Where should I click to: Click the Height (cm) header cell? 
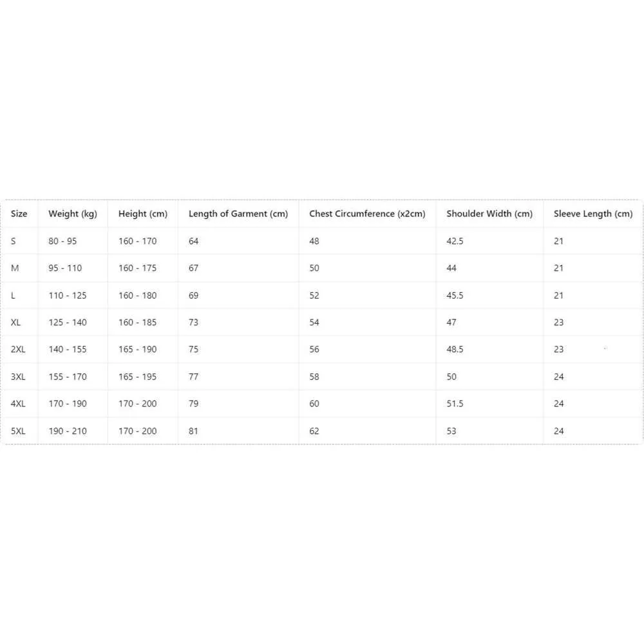143,214
